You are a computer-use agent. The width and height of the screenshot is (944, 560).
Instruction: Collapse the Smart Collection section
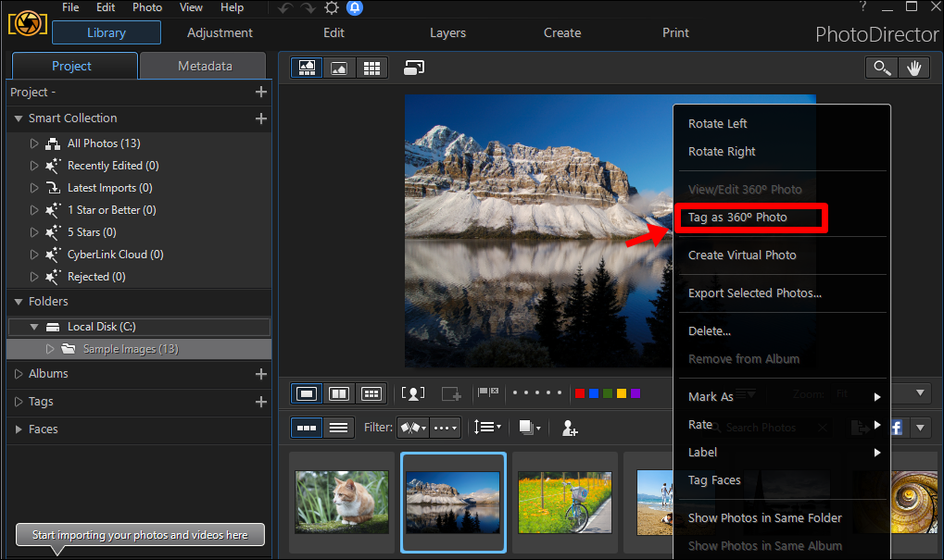tap(18, 118)
